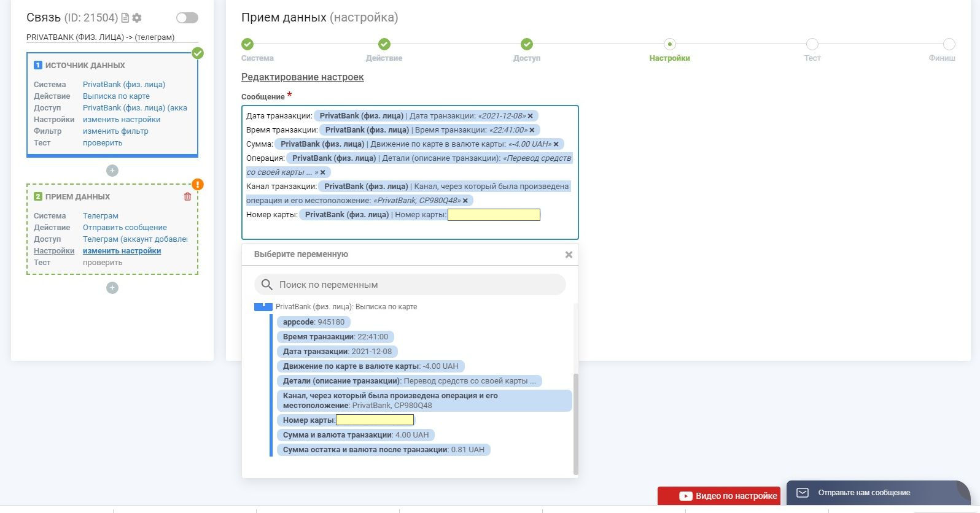Open Телеграм аккаунт access link
This screenshot has width=980, height=513.
point(135,239)
